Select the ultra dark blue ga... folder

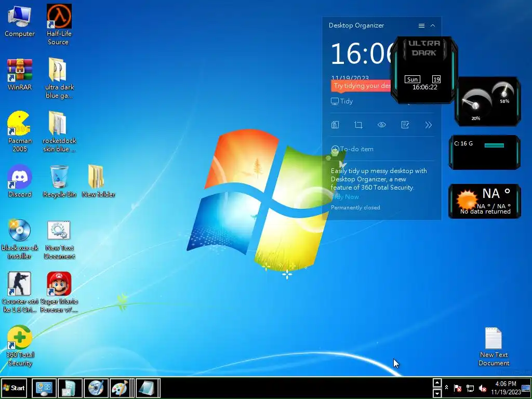coord(59,78)
